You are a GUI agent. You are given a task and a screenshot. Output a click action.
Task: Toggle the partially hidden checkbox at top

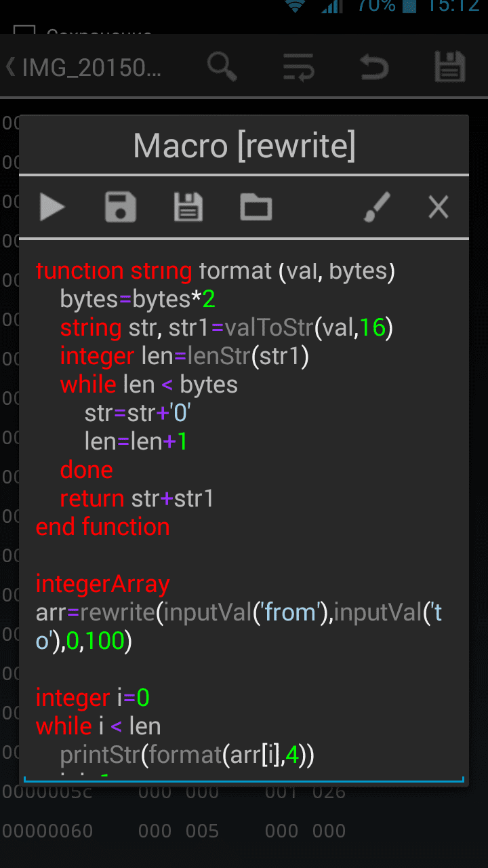click(24, 31)
